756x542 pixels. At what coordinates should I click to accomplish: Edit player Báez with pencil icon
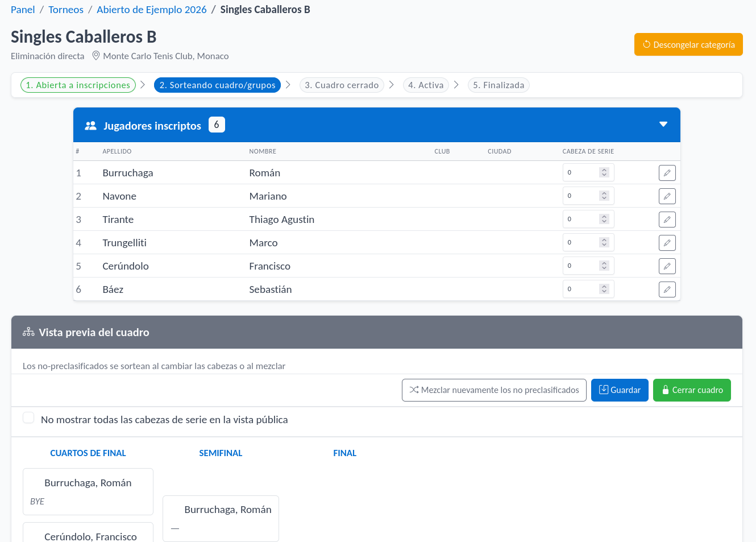click(x=667, y=289)
